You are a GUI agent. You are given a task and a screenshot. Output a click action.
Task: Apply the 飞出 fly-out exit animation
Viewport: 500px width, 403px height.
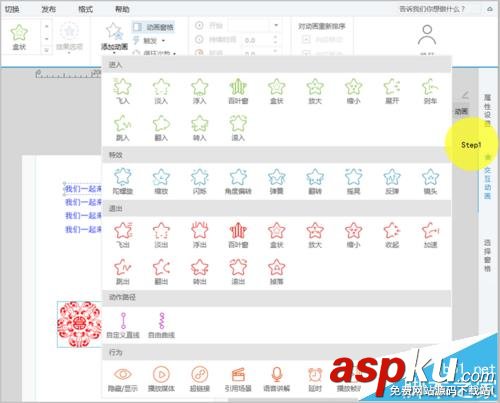coord(123,235)
